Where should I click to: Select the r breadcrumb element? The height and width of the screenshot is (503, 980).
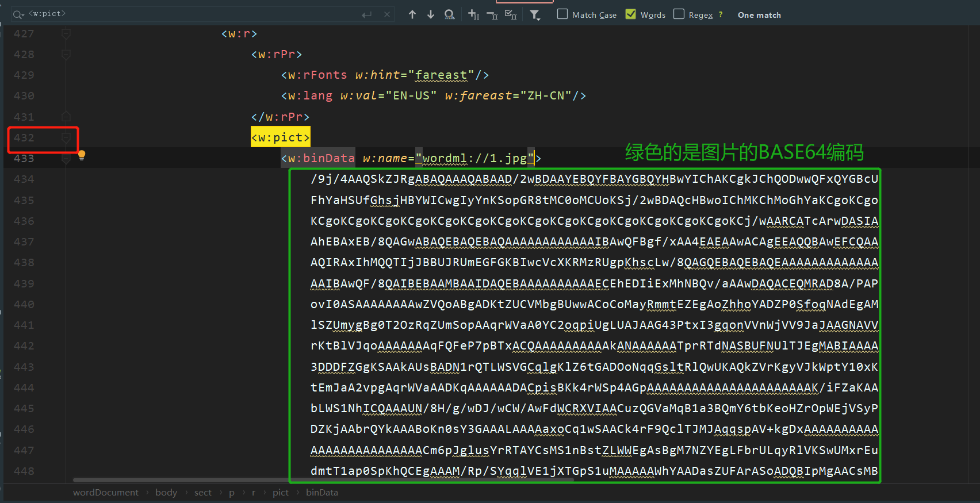coord(254,493)
